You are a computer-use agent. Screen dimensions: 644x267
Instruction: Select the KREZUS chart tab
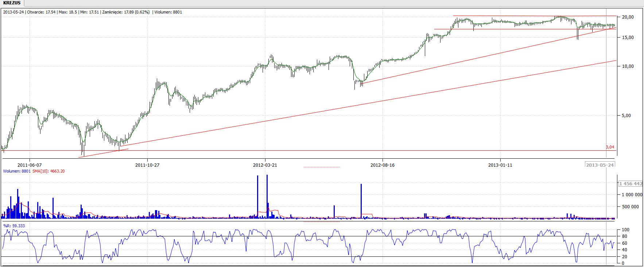pos(12,3)
